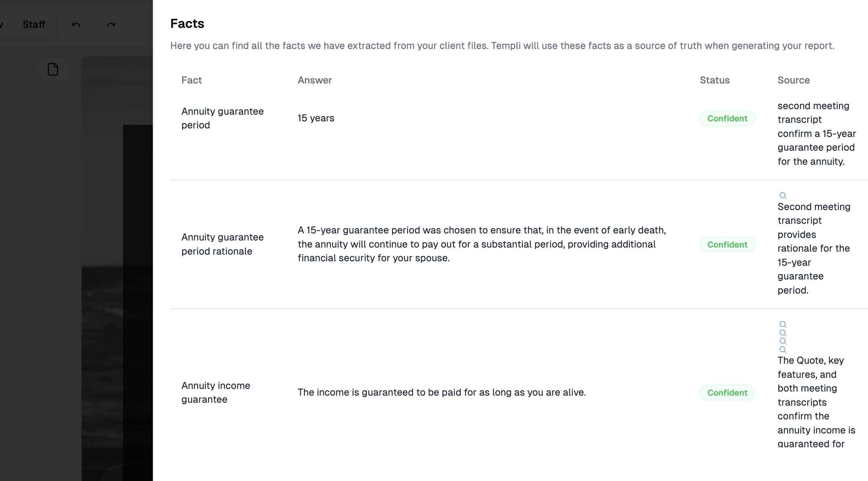Image resolution: width=868 pixels, height=481 pixels.
Task: Click the undo arrow icon
Action: pyautogui.click(x=76, y=25)
